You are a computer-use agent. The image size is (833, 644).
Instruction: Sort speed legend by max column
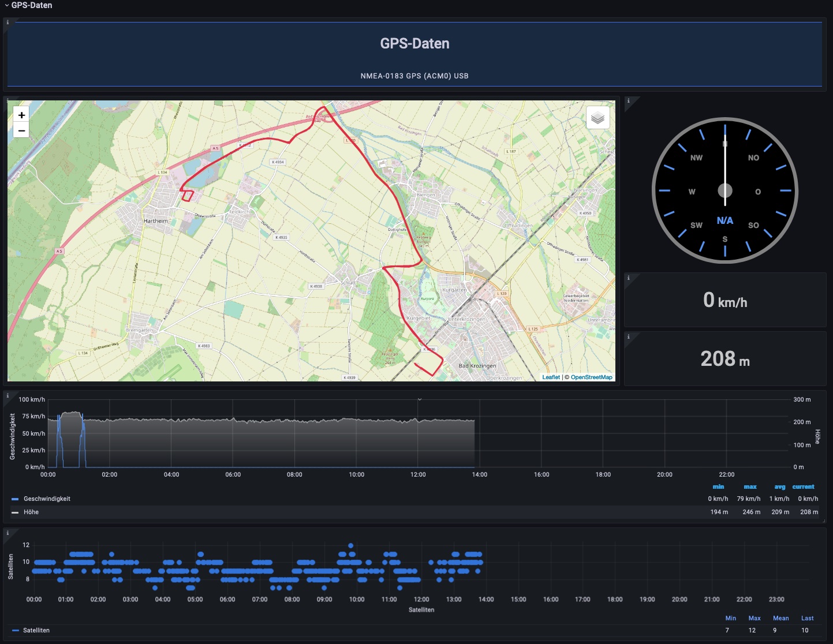click(750, 486)
